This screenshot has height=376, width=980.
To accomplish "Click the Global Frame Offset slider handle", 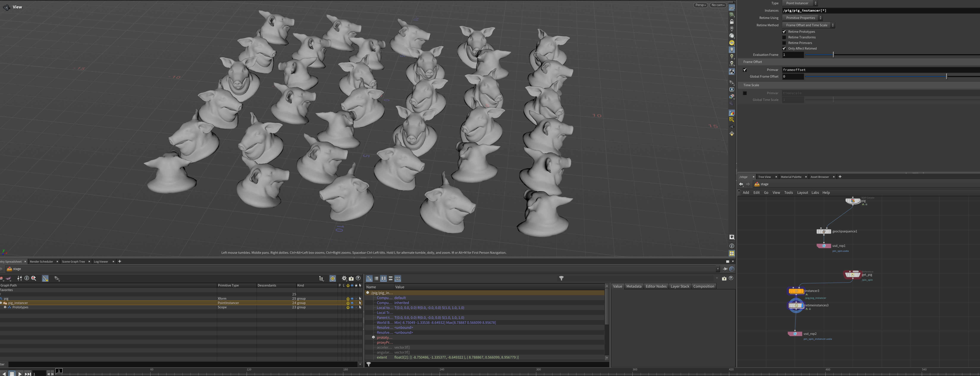I will (x=946, y=77).
